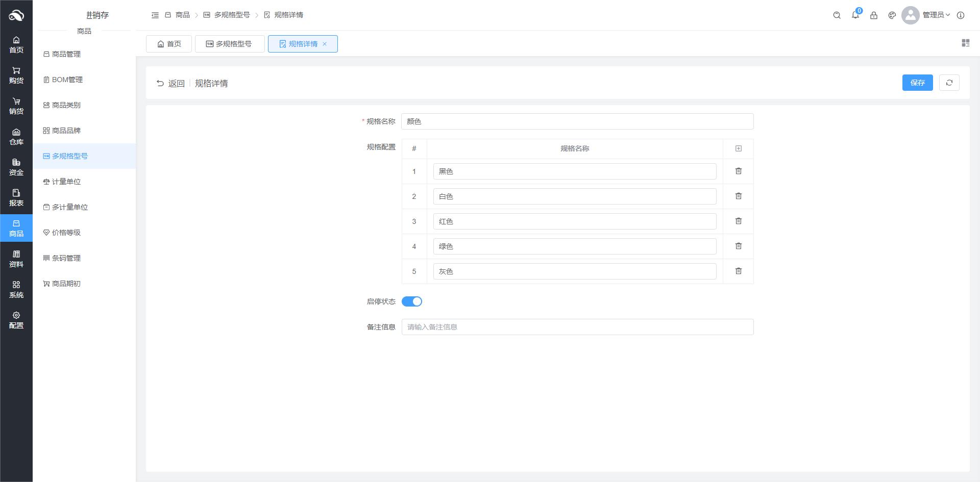Add a new specification row with plus icon
This screenshot has height=482, width=980.
pyautogui.click(x=738, y=148)
